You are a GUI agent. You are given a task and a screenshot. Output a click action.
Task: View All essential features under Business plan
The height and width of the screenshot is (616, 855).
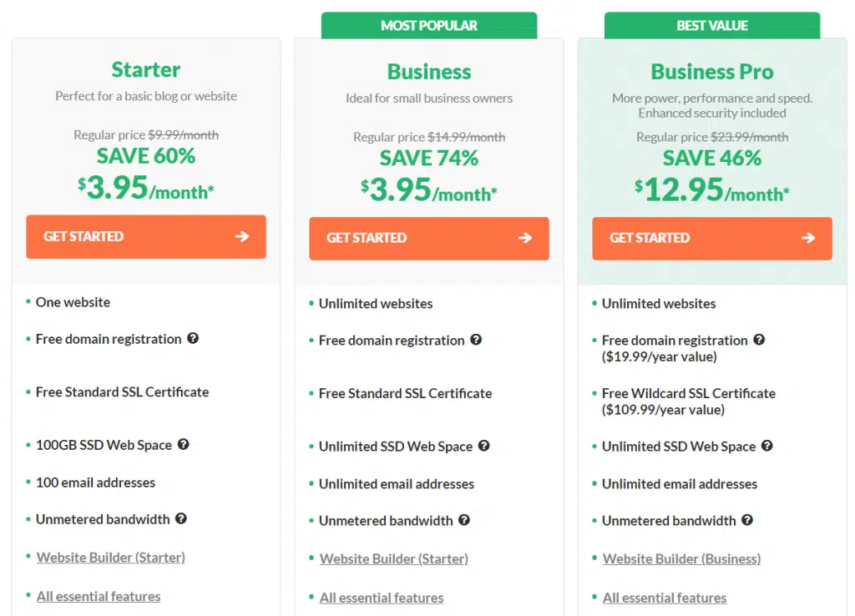click(382, 598)
